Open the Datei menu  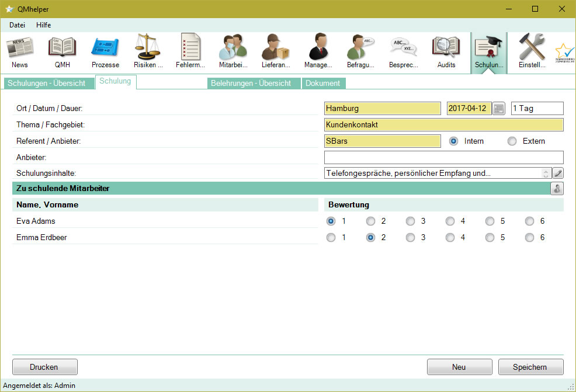coord(17,25)
